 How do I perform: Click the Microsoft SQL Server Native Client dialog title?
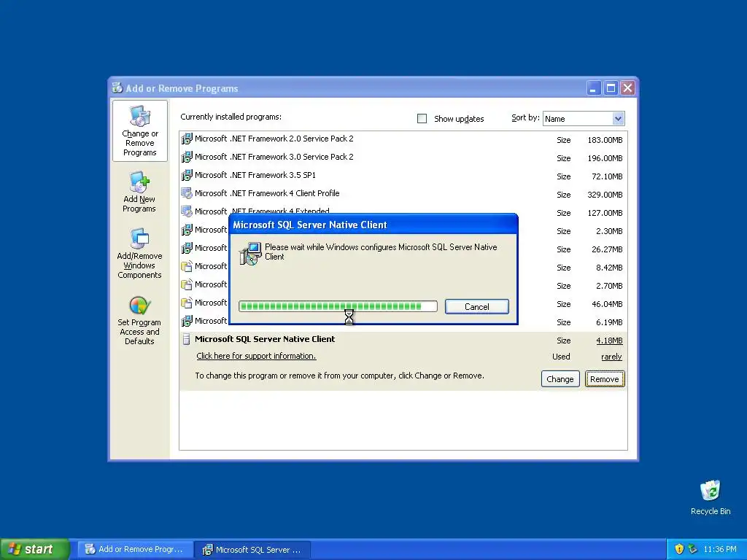309,225
